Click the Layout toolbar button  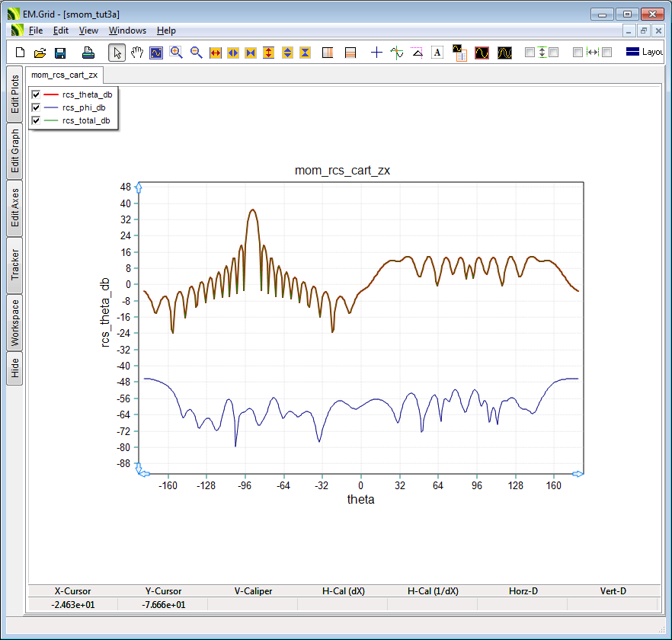coord(645,53)
